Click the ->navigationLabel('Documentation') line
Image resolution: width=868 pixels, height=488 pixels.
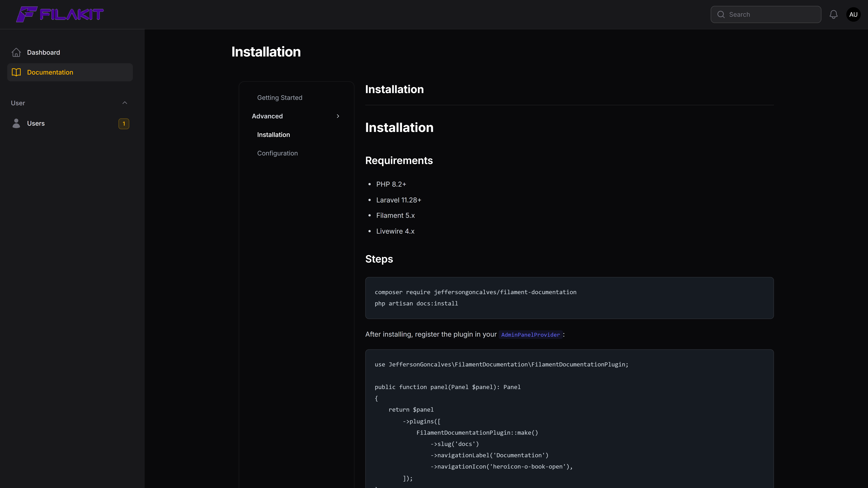(489, 455)
